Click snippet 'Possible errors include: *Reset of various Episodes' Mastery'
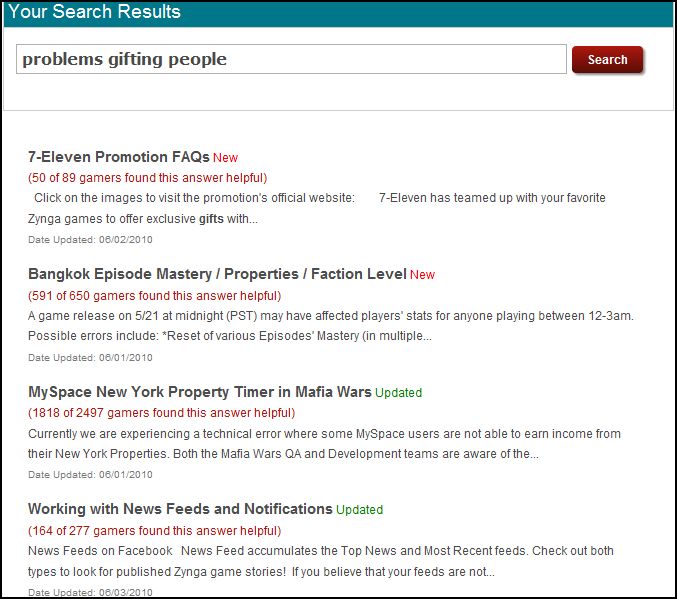 193,336
